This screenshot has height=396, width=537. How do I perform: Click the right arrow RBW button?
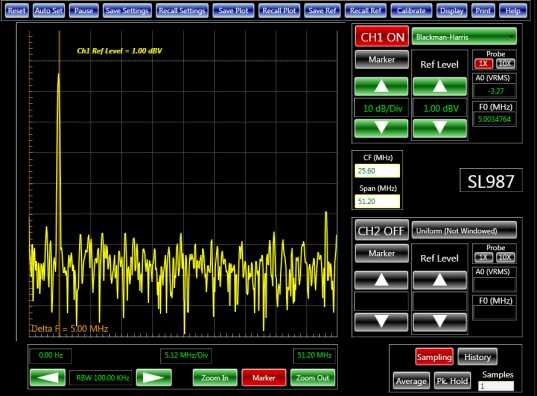154,378
